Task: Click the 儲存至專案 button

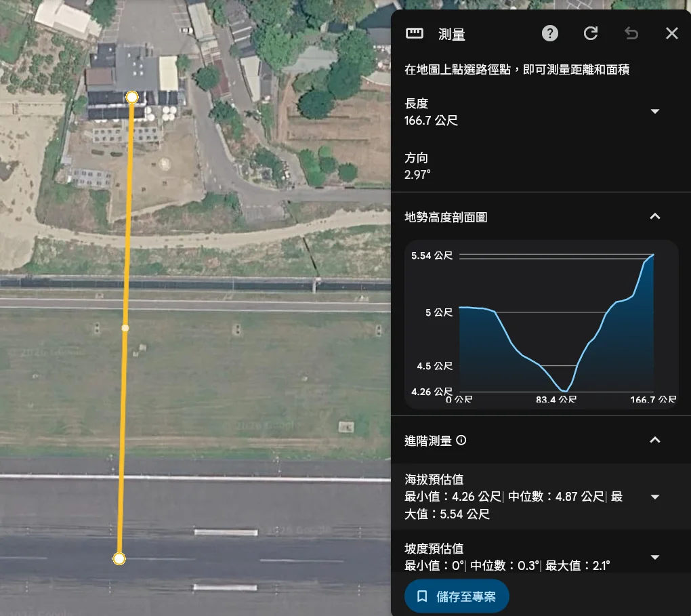Action: point(457,596)
